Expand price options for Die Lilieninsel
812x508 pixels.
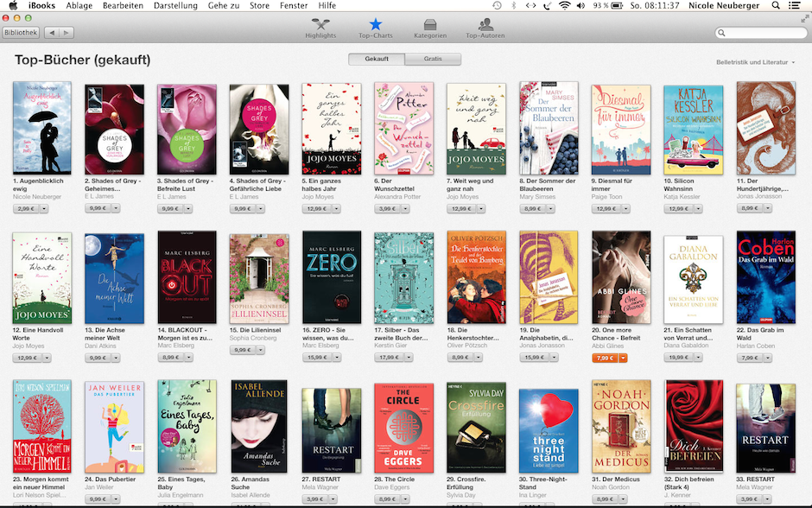pos(261,350)
